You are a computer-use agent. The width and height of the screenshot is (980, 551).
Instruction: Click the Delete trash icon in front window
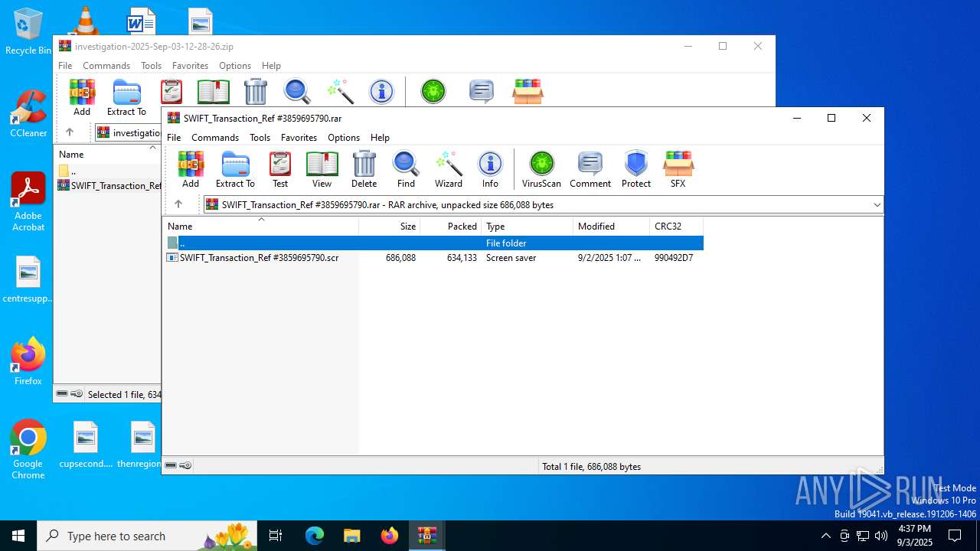(364, 169)
